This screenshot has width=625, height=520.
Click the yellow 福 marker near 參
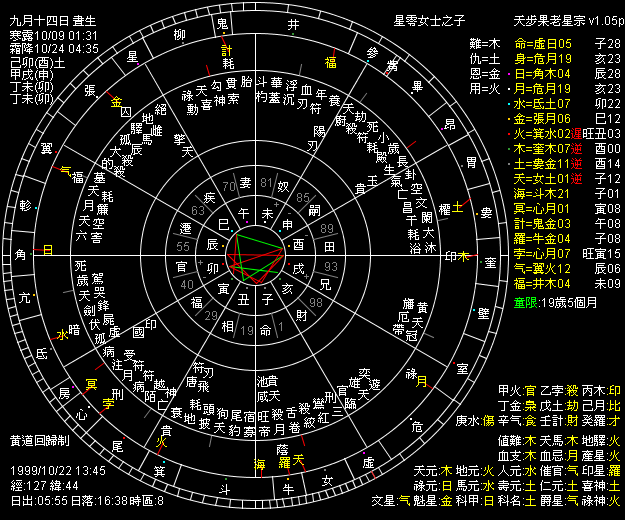pos(329,61)
